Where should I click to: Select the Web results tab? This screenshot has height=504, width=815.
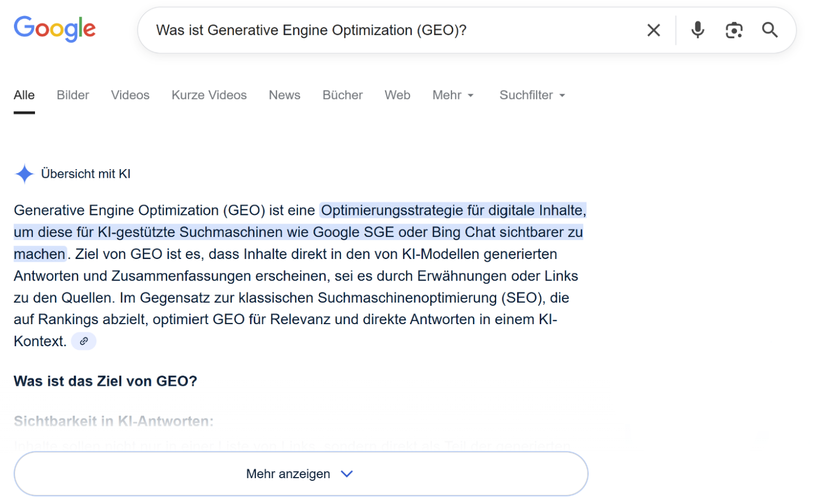click(x=397, y=95)
